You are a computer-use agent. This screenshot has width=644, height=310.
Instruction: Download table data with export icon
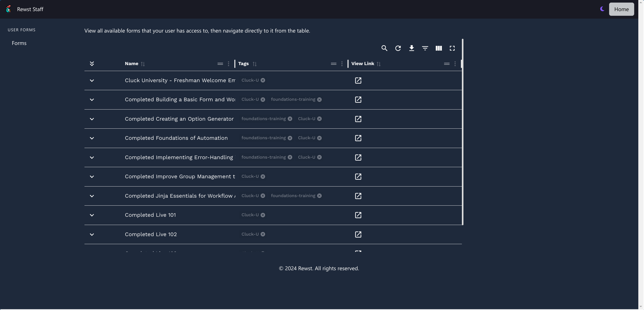click(412, 48)
